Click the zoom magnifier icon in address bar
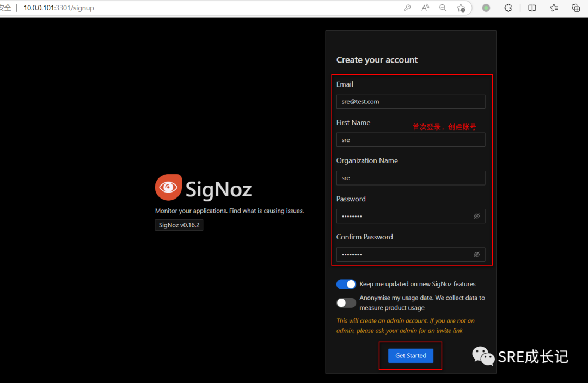 [443, 8]
